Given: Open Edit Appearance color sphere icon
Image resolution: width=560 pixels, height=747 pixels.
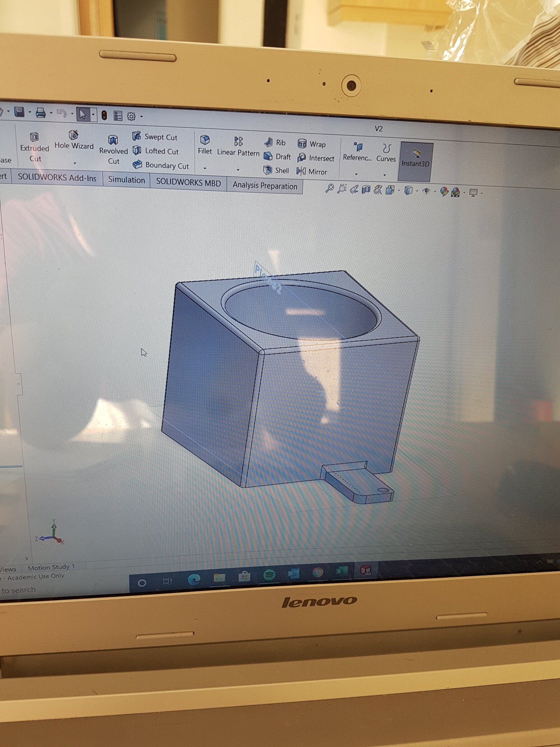Looking at the screenshot, I should (444, 192).
